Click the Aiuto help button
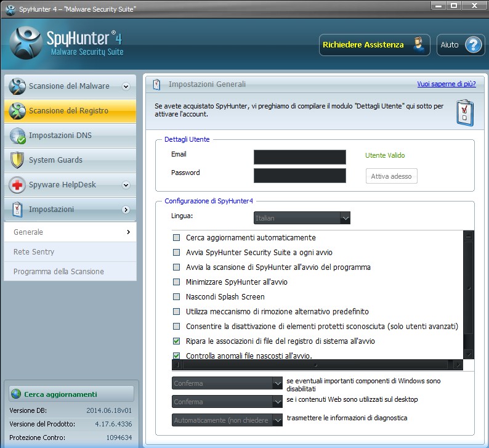Image resolution: width=489 pixels, height=448 pixels. click(x=461, y=45)
